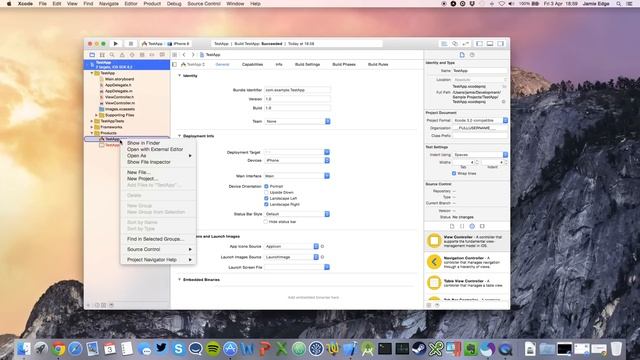Viewport: 640px width, 360px height.
Task: Toggle the debug area visibility
Action: click(x=490, y=44)
